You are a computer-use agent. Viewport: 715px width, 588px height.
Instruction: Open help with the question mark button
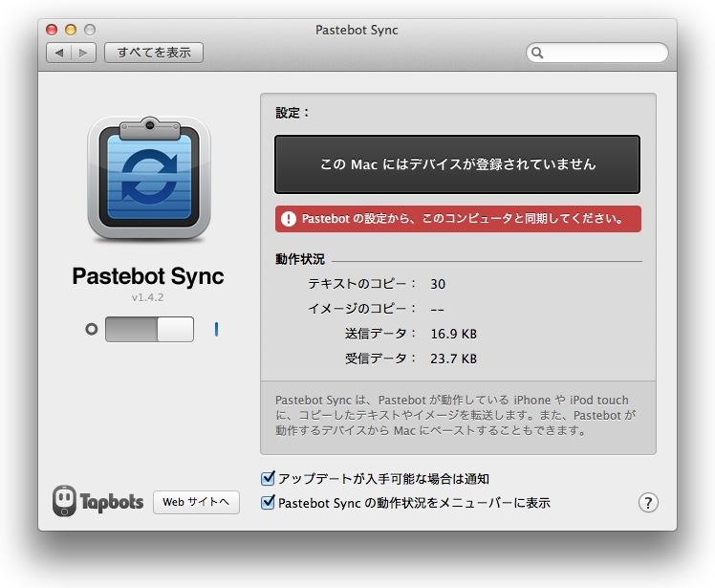[648, 503]
